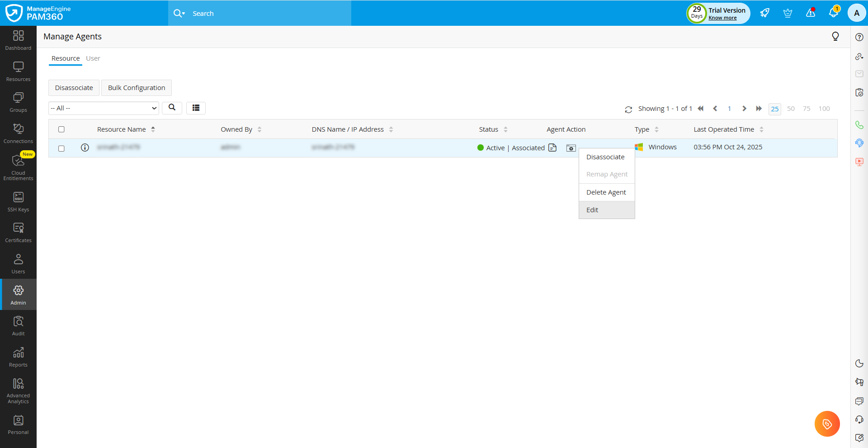Open the notifications bell
868x448 pixels.
[x=834, y=13]
